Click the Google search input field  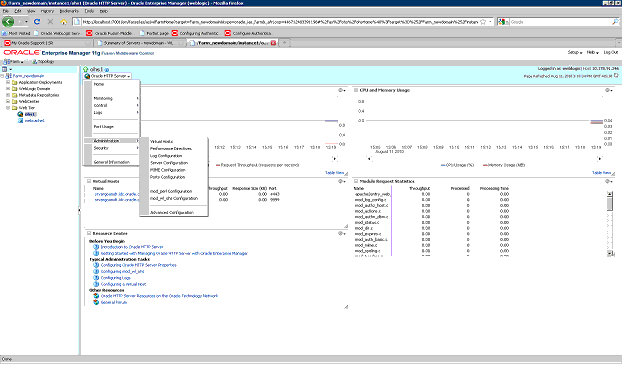pos(561,22)
